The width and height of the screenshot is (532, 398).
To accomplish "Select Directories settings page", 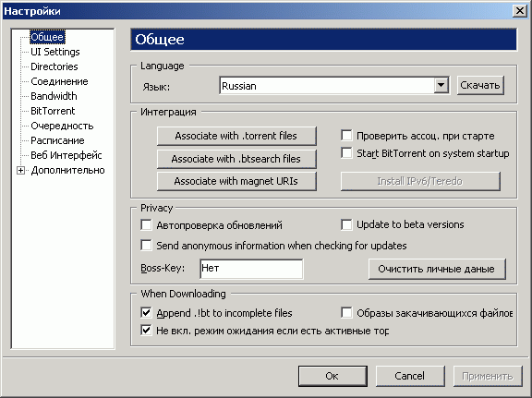I will [54, 66].
